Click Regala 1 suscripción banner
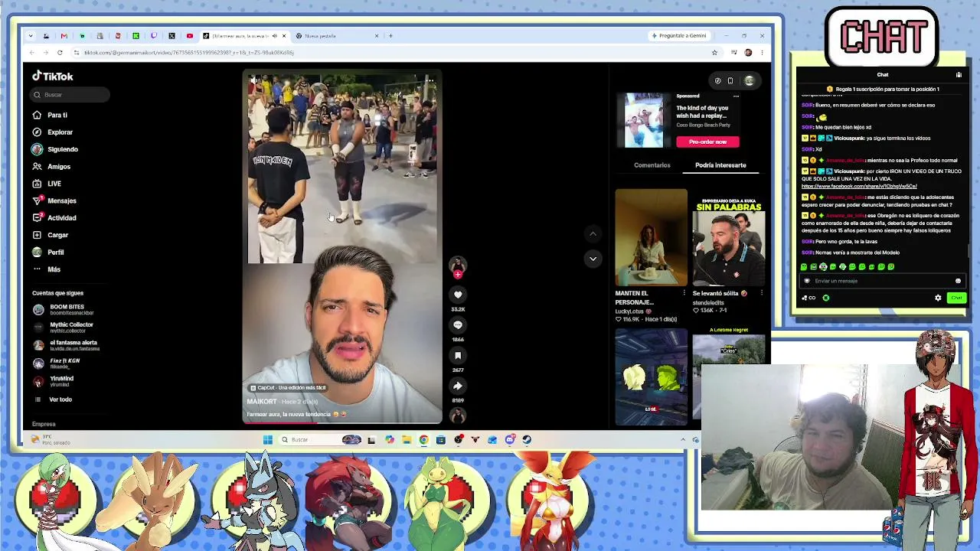This screenshot has height=551, width=980. tap(882, 90)
